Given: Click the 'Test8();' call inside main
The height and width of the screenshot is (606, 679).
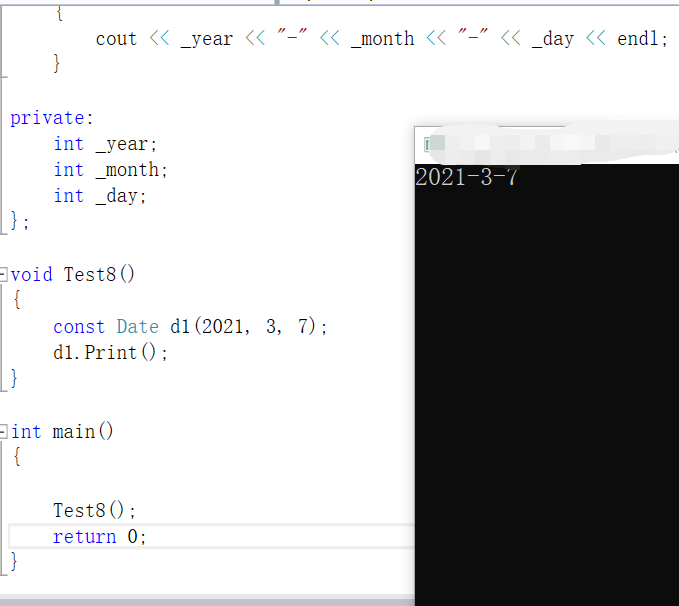Looking at the screenshot, I should pos(94,510).
